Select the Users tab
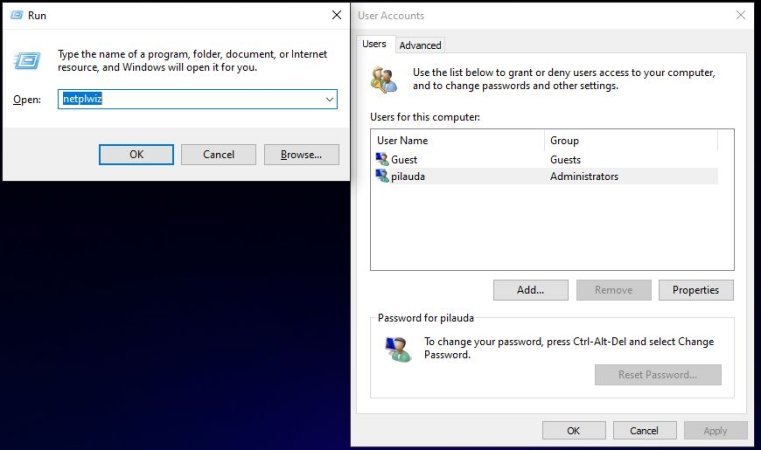 tap(374, 44)
